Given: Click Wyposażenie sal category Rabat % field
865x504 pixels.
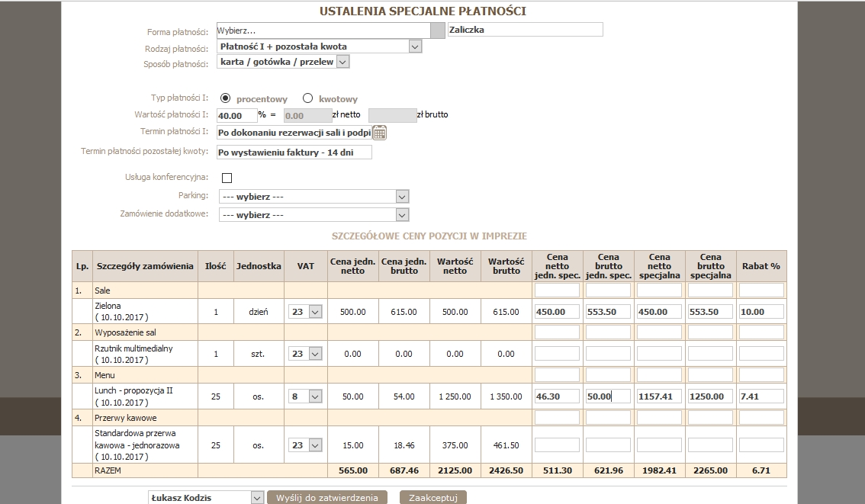Looking at the screenshot, I should (761, 332).
